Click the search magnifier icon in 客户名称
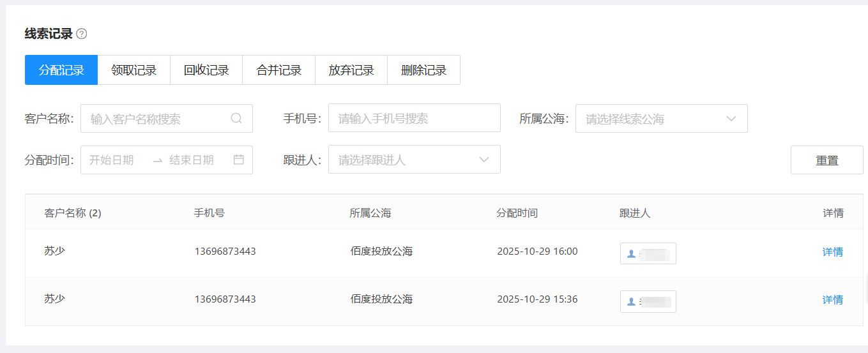The height and width of the screenshot is (353, 868). (236, 118)
